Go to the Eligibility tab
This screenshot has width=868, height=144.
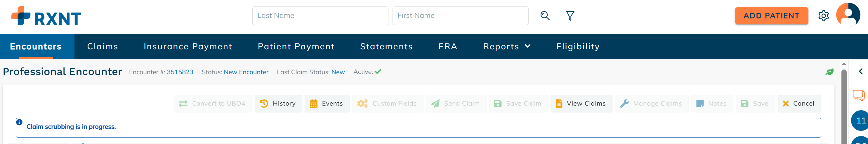(x=577, y=46)
